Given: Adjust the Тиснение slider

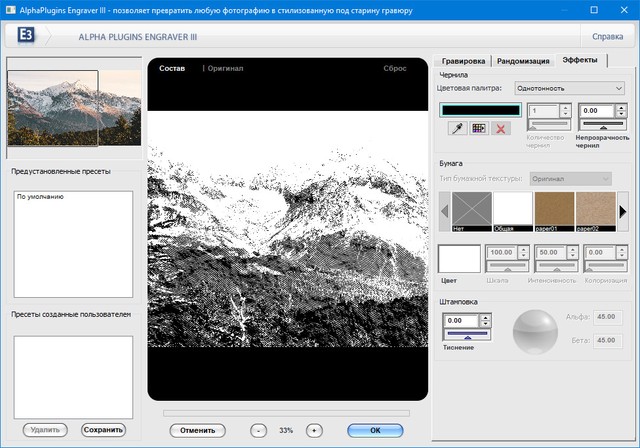Looking at the screenshot, I should click(x=467, y=335).
